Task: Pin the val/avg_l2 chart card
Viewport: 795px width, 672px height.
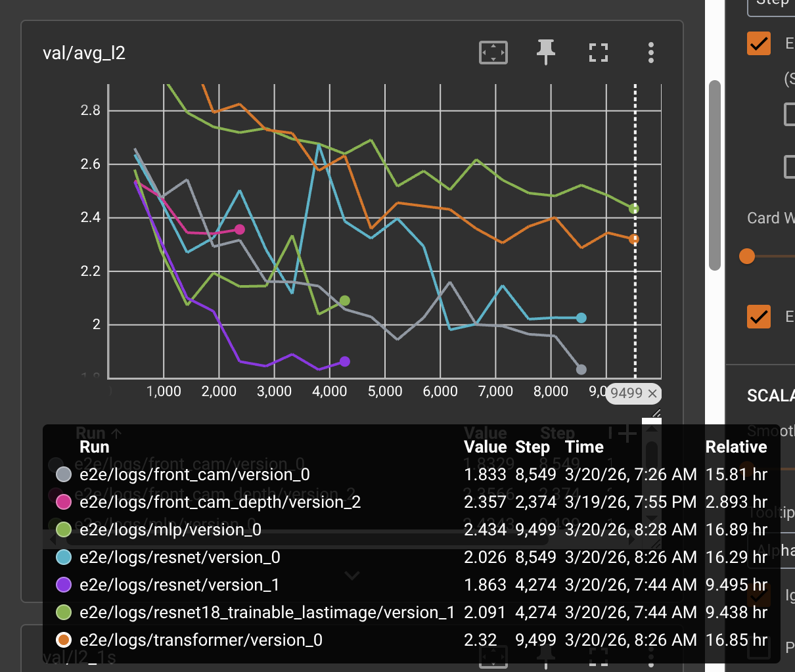Action: [x=545, y=53]
